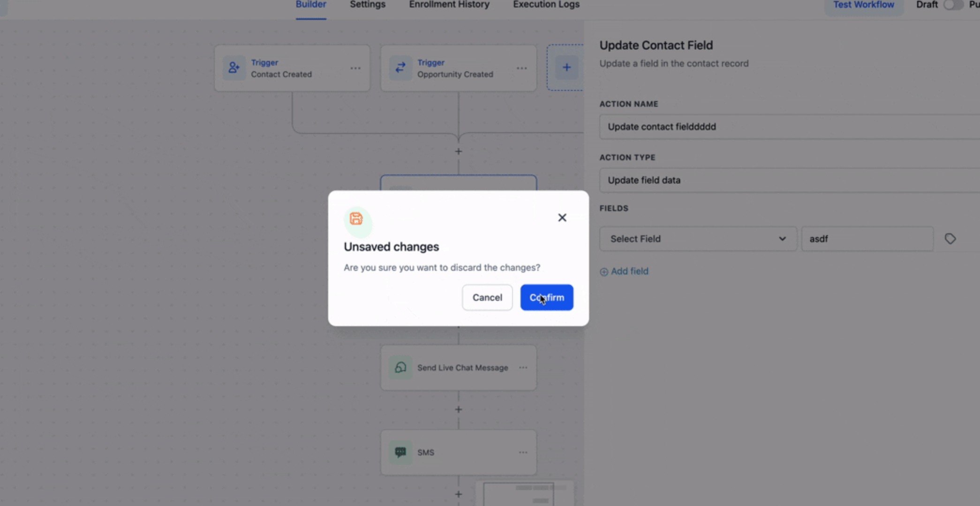Open options menu for Opportunity Created trigger
This screenshot has height=506, width=980.
click(522, 68)
